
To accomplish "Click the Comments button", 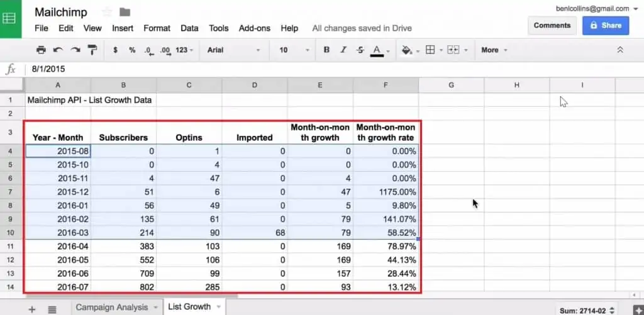I will coord(552,25).
